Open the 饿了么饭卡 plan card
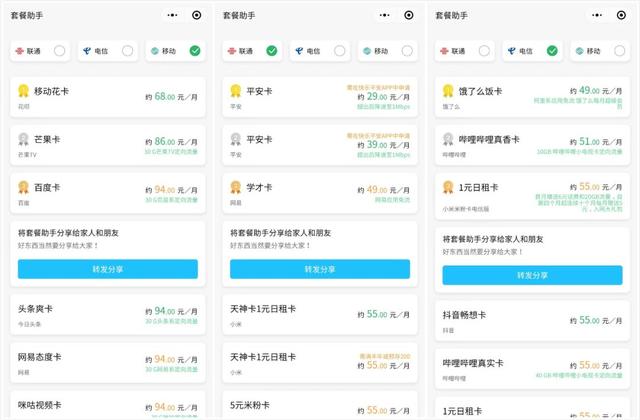The image size is (640, 420). tap(532, 97)
